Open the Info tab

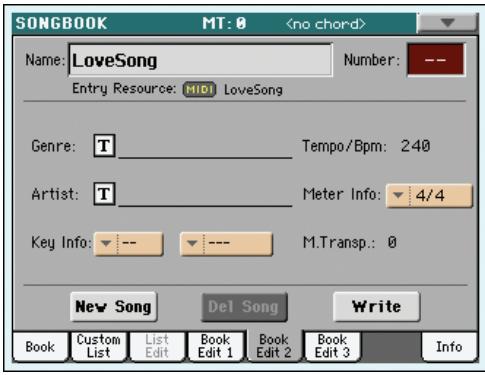pyautogui.click(x=449, y=347)
